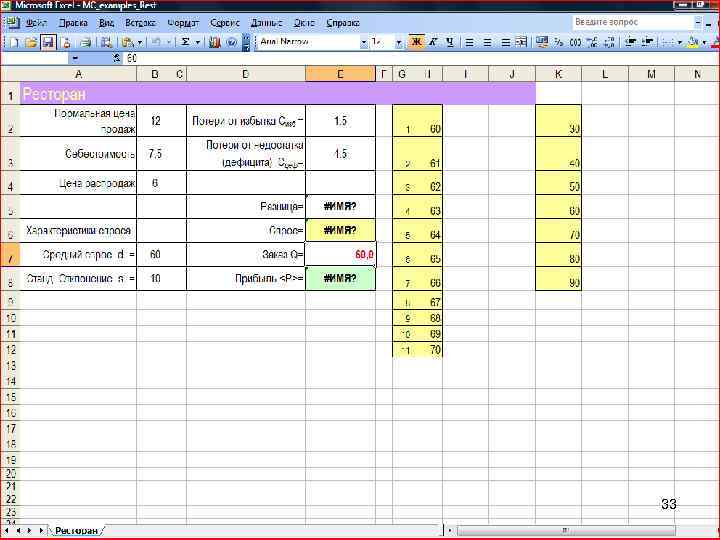Click the horizontal scrollbar thumb
Viewport: 720px width, 540px height.
coord(566,531)
